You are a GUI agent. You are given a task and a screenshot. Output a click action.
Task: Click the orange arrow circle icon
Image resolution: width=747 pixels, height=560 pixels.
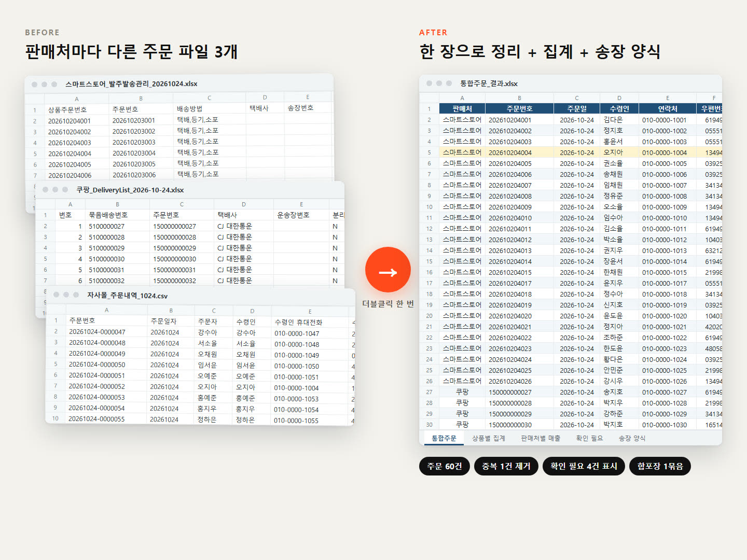pyautogui.click(x=388, y=270)
